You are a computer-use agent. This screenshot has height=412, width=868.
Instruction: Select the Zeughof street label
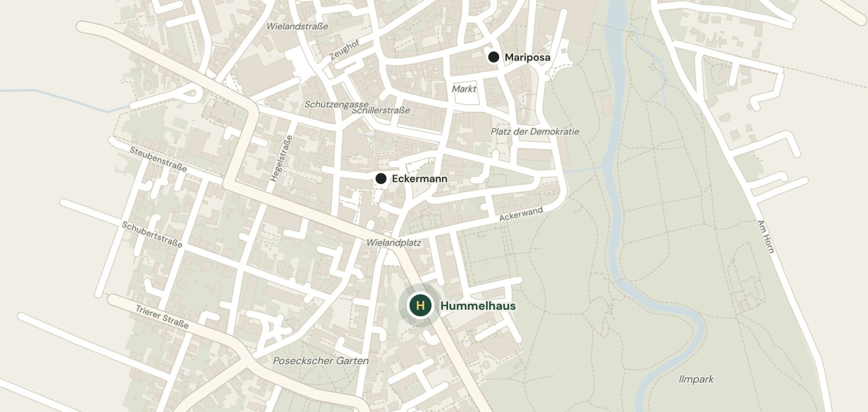(345, 50)
